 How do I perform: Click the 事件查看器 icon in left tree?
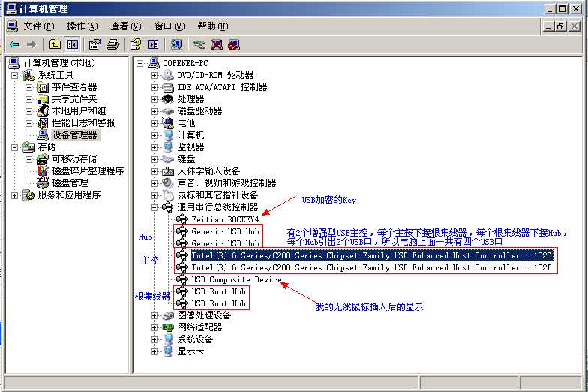coord(43,87)
